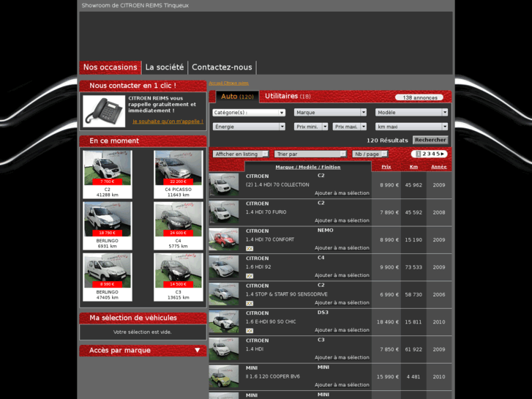
Task: Add C4 1.6 HDI 92 to selection
Action: pos(342,275)
